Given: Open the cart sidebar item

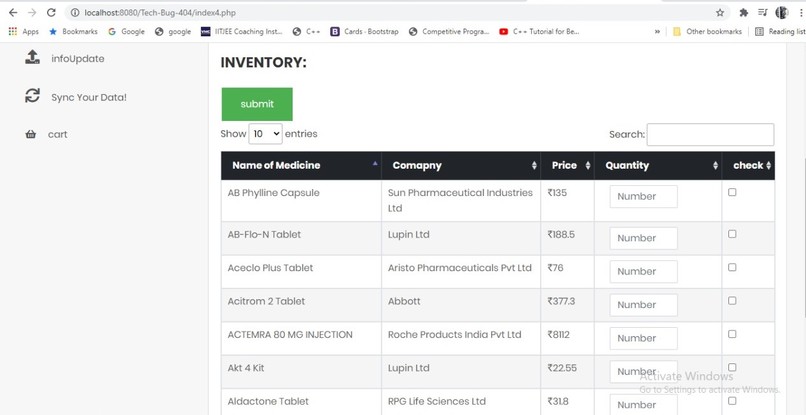Looking at the screenshot, I should click(x=58, y=134).
